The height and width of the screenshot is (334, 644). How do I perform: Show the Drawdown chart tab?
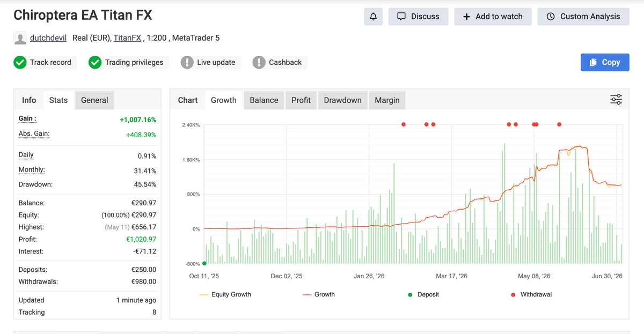(x=342, y=100)
